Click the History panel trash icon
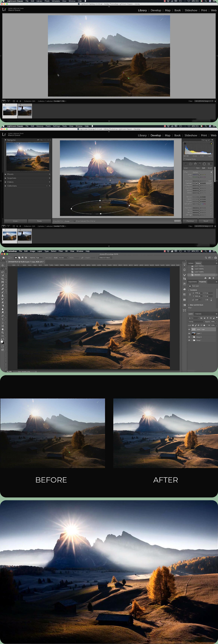218x644 pixels. (213, 278)
